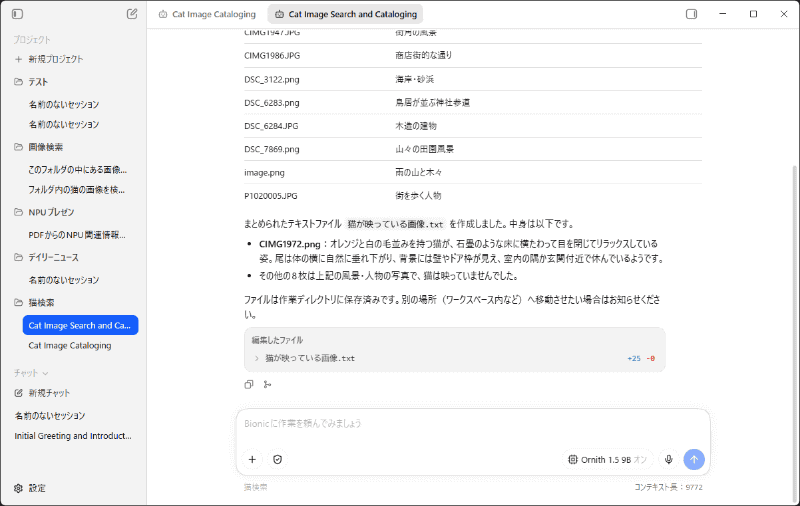Open the 画像検索 project
This screenshot has height=506, width=800.
coord(46,147)
